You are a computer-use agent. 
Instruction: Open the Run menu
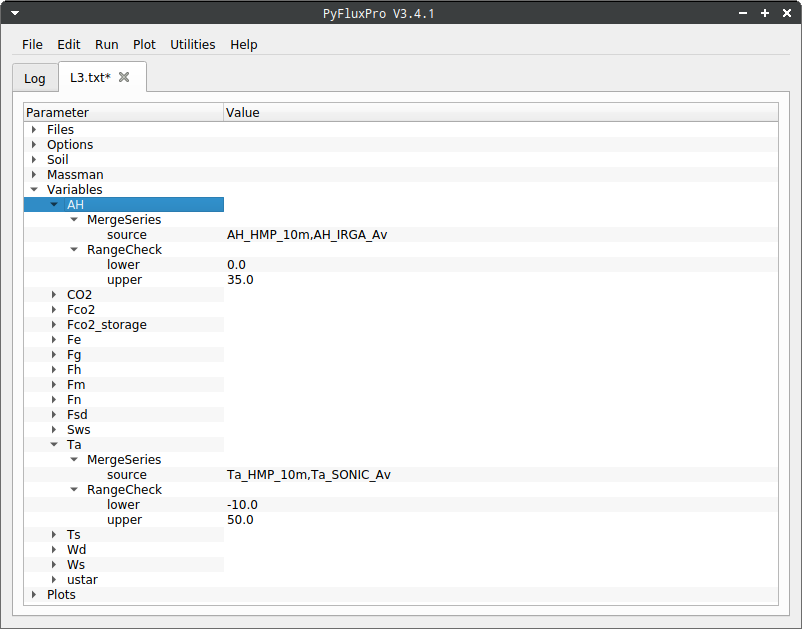[x=106, y=44]
